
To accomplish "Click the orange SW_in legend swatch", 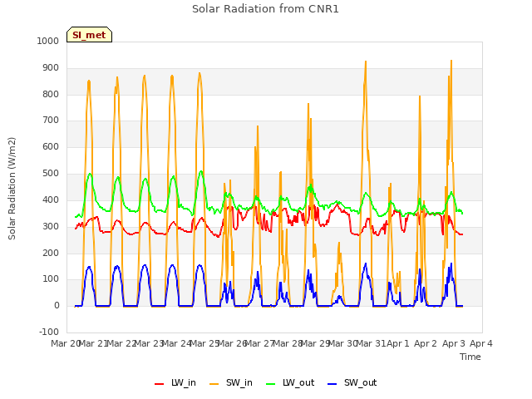I will pyautogui.click(x=214, y=384).
